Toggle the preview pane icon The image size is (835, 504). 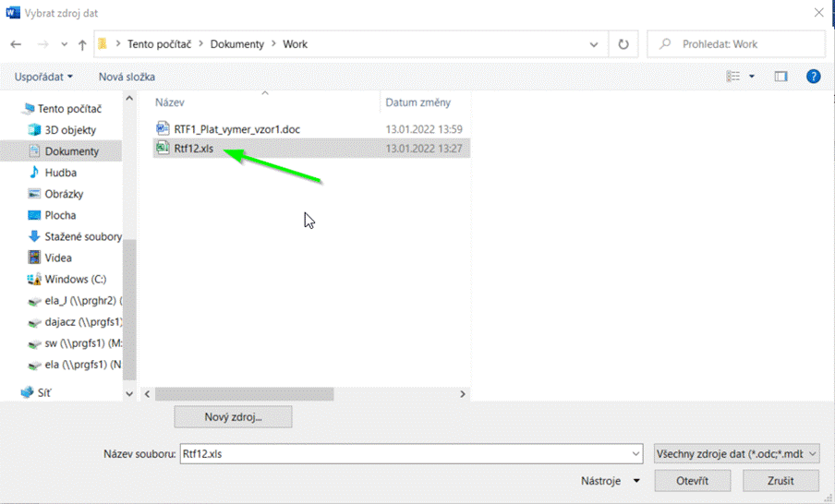click(781, 77)
